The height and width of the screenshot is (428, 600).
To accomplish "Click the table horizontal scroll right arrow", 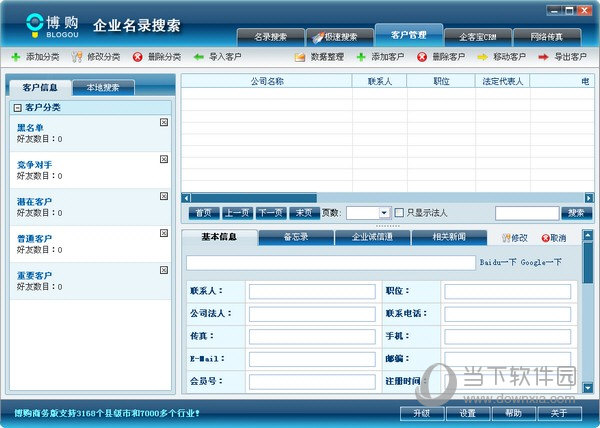I will 589,198.
